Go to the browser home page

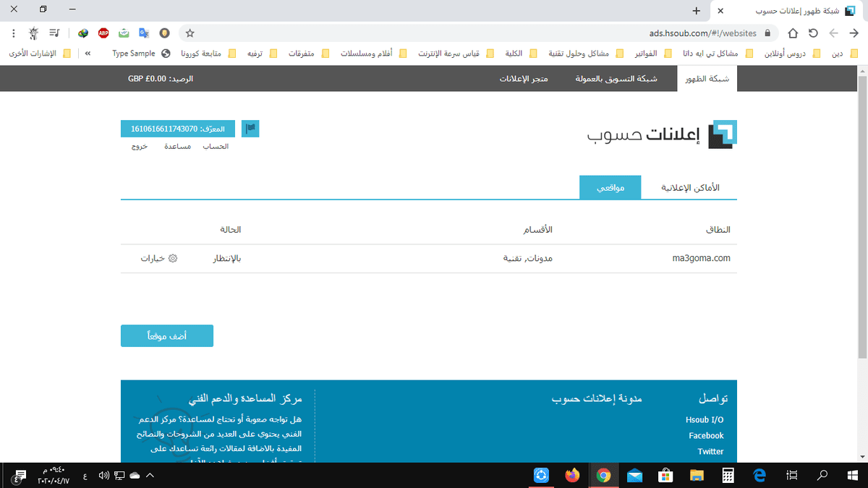(793, 33)
